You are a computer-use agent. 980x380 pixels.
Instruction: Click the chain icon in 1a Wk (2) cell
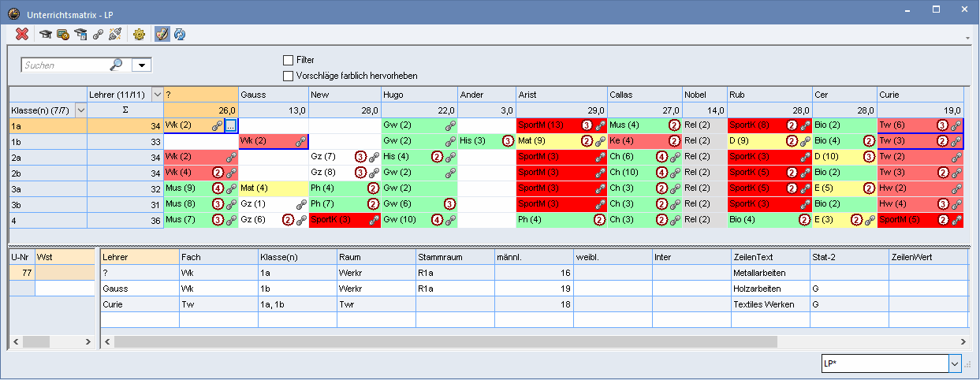click(216, 125)
